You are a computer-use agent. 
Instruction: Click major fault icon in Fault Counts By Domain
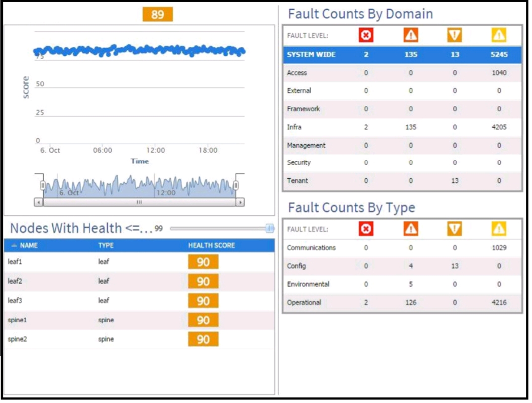point(411,35)
